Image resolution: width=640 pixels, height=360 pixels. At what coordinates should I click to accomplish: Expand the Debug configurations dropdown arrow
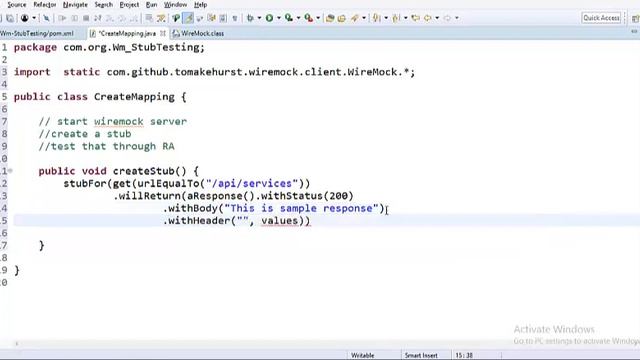pyautogui.click(x=259, y=18)
